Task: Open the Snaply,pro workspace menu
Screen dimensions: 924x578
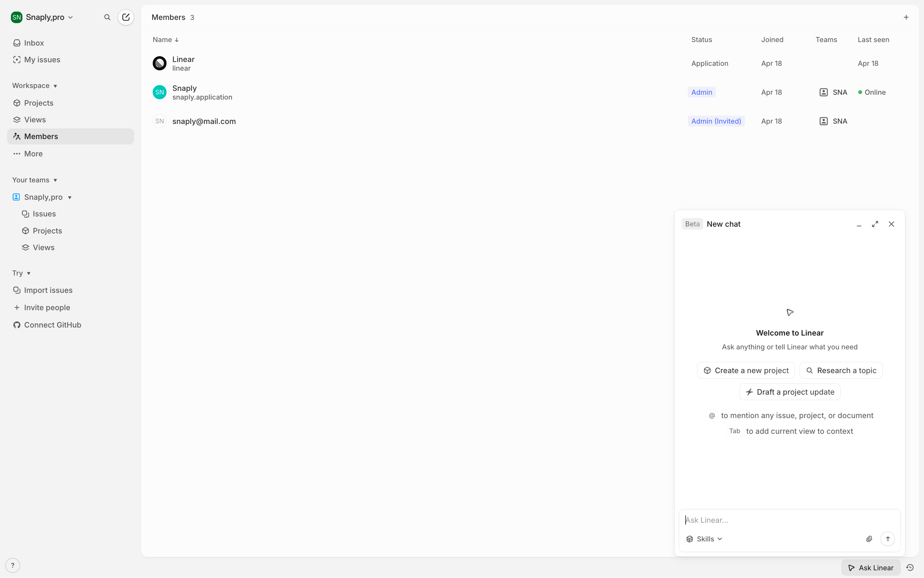Action: click(42, 17)
